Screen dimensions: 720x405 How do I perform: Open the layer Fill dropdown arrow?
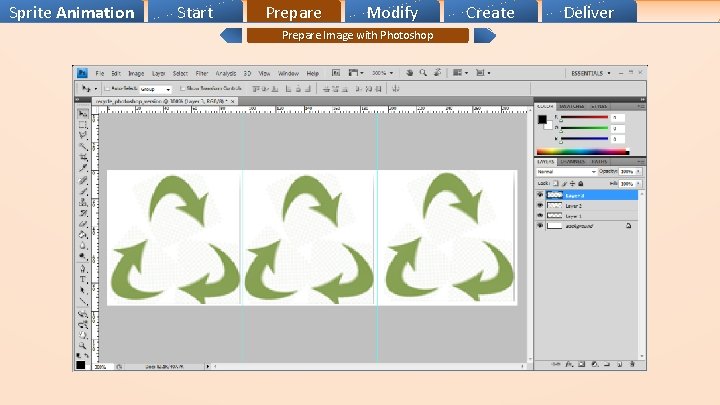(638, 183)
